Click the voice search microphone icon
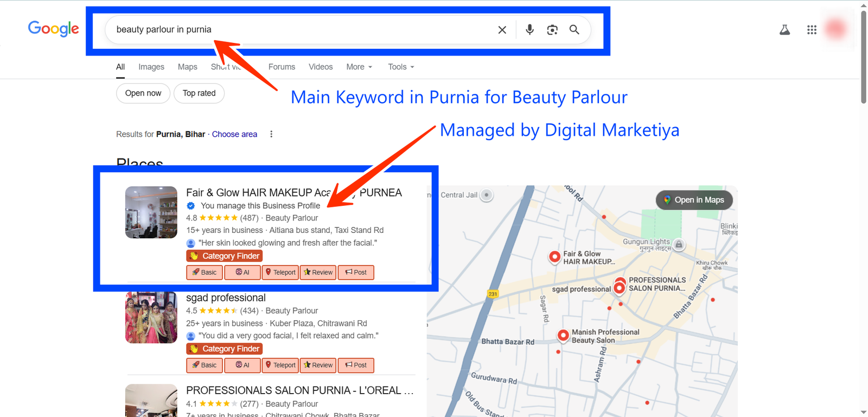 [x=529, y=30]
